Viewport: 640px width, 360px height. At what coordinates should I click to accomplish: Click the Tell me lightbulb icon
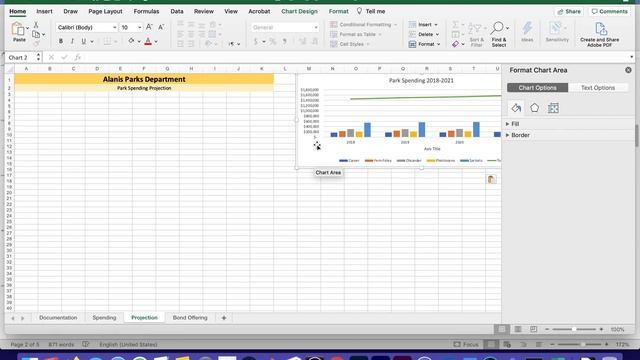tap(359, 11)
